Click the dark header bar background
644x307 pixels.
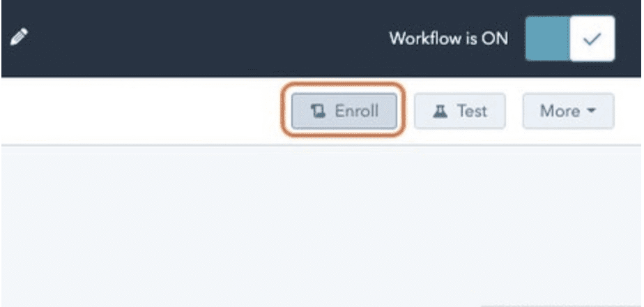(x=209, y=38)
